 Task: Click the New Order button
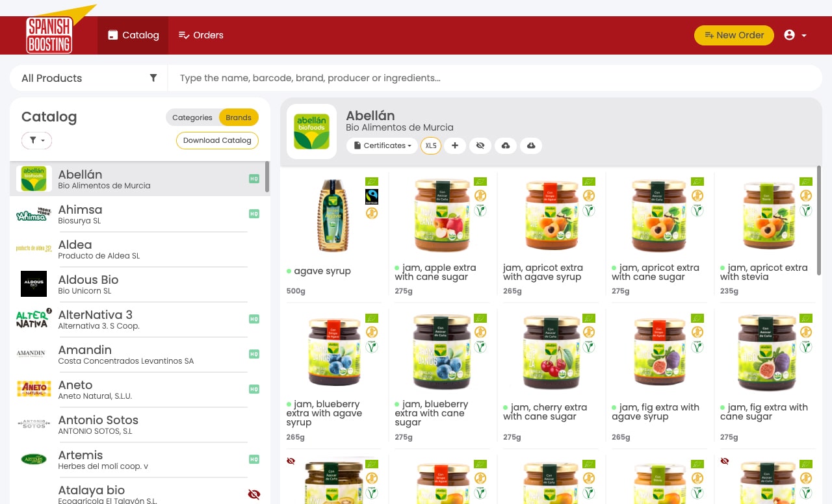(734, 35)
